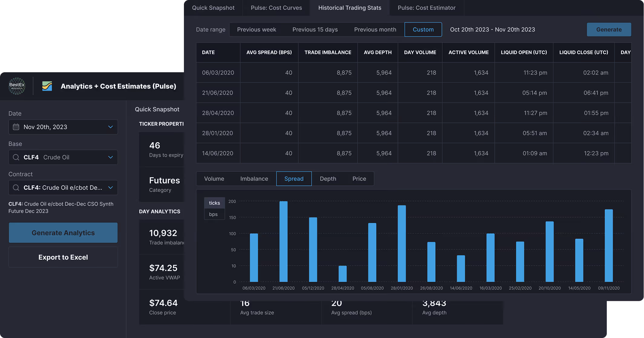Switch to Pulse: Cost Estimator tab
Viewport: 644px width, 338px height.
(x=426, y=8)
